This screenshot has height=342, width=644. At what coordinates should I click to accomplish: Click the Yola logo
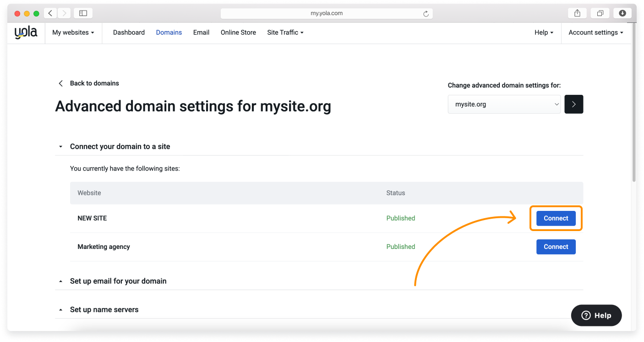[x=26, y=32]
